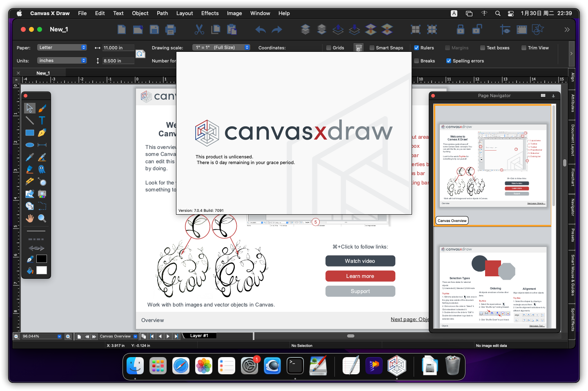
Task: Open the Effects menu
Action: pos(209,13)
